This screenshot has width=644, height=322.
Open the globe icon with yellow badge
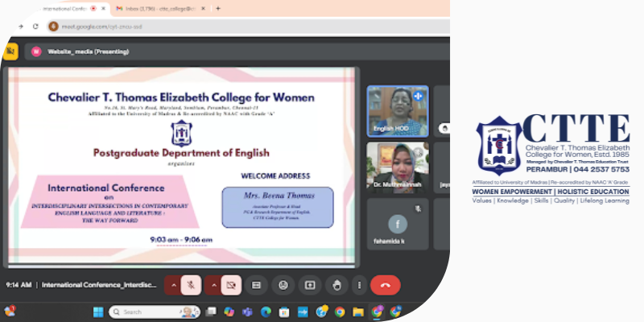321,312
